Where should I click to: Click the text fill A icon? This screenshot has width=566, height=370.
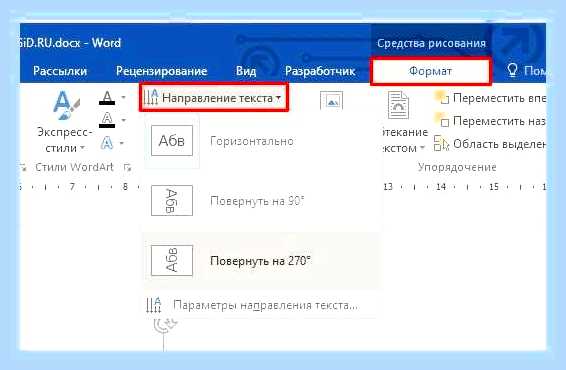click(x=107, y=98)
